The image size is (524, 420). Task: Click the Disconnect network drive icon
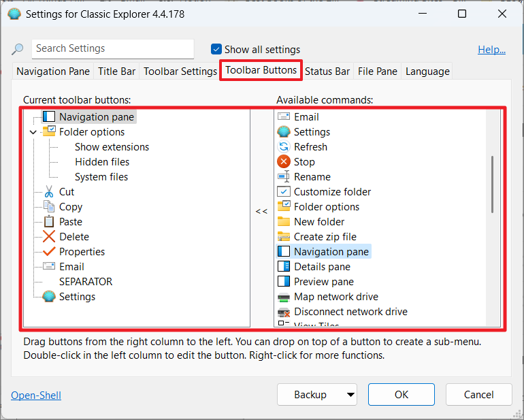[284, 312]
